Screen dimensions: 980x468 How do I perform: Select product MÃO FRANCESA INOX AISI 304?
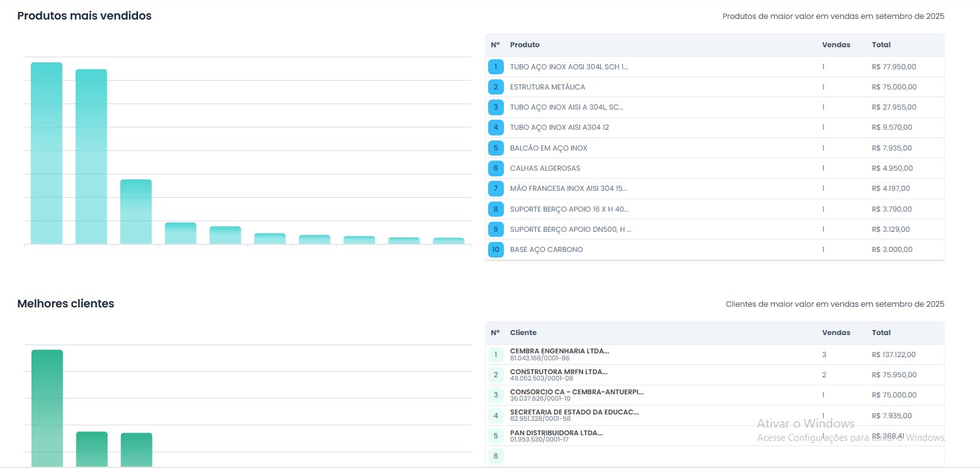tap(569, 188)
